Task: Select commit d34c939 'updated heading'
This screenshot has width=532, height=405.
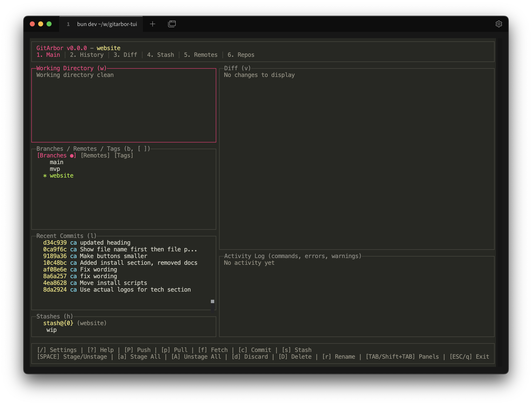Action: 87,243
